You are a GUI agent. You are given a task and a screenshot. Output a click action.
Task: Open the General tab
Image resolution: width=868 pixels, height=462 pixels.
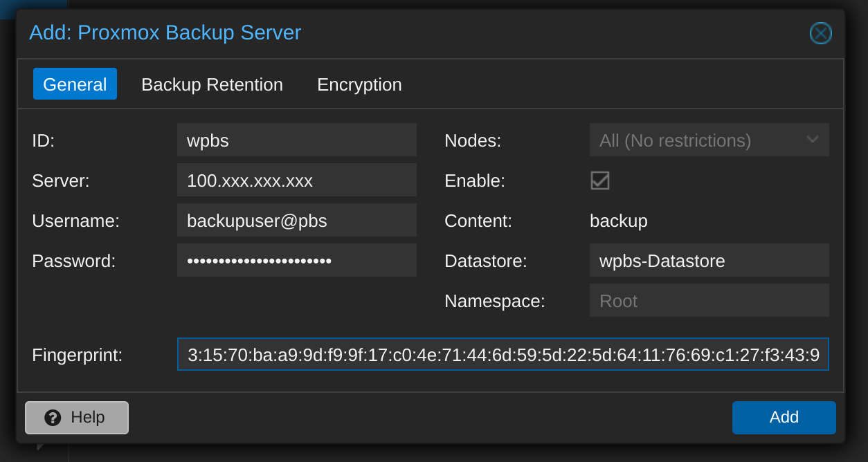point(75,84)
